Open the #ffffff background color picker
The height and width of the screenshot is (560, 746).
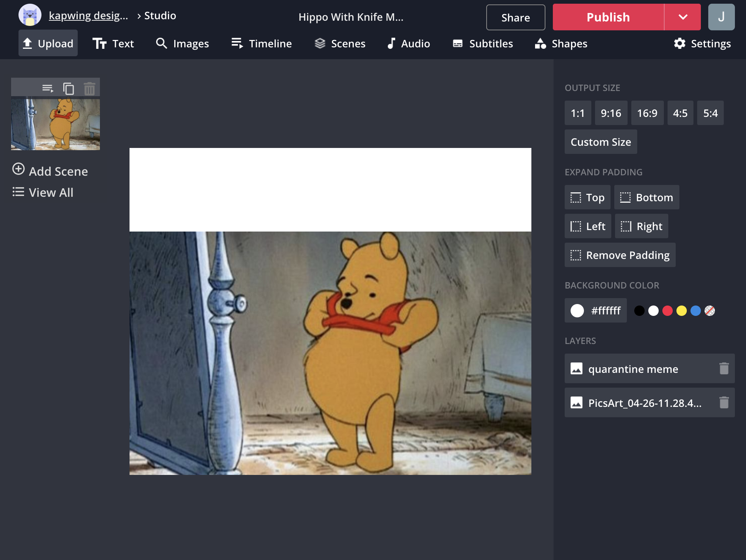(595, 310)
